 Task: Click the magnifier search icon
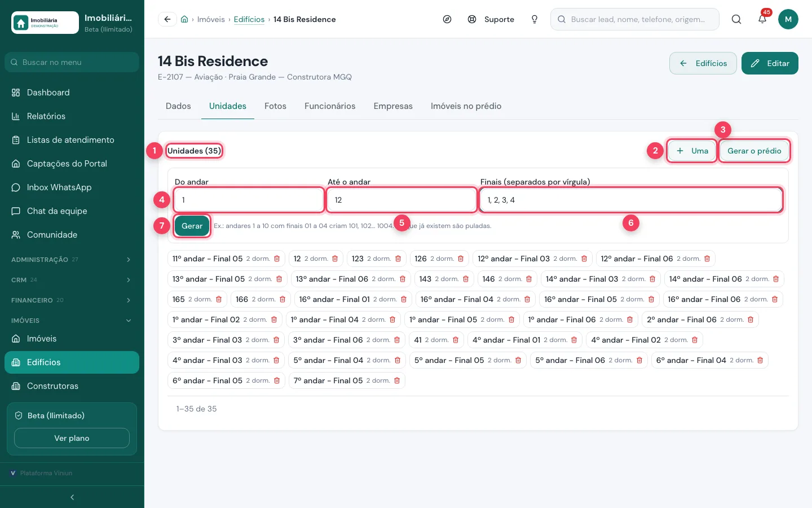[x=736, y=19]
